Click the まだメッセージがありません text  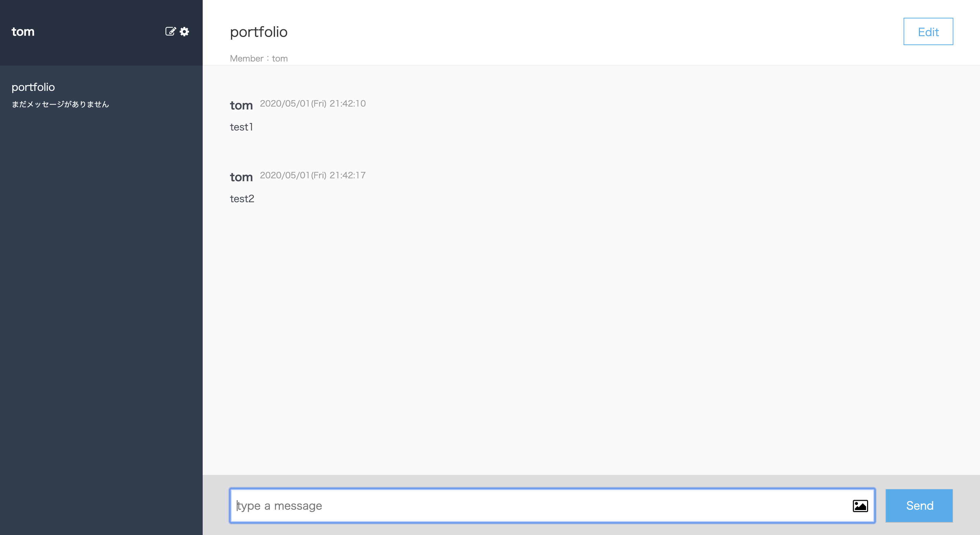click(60, 104)
